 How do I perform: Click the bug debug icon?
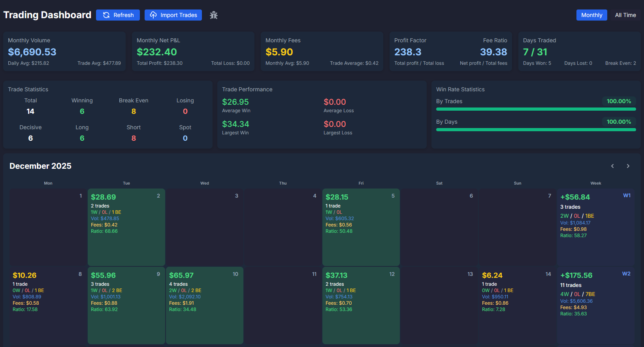(x=214, y=15)
